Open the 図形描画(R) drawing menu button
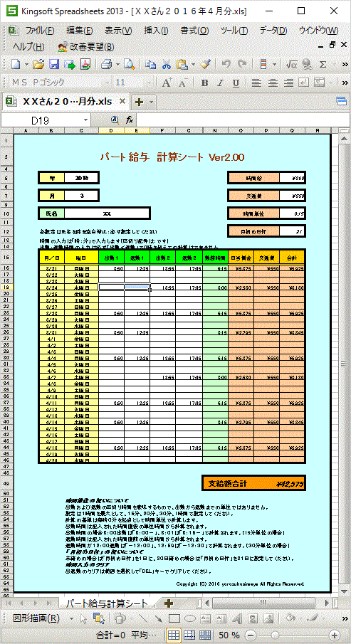Image resolution: width=351 pixels, height=644 pixels. 36,618
